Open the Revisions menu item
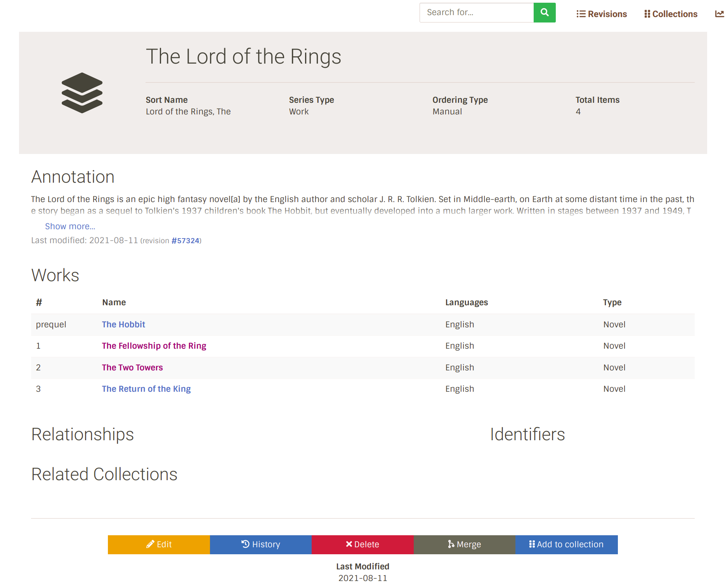 602,14
